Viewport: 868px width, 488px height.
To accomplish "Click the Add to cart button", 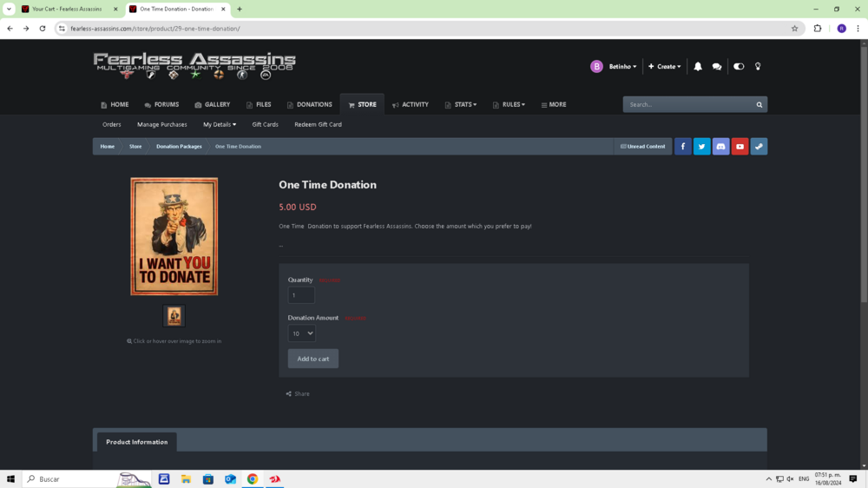I will pyautogui.click(x=312, y=359).
